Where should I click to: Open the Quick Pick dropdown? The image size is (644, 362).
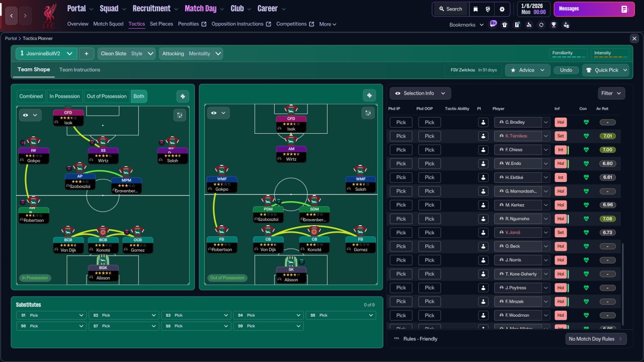[x=606, y=70]
